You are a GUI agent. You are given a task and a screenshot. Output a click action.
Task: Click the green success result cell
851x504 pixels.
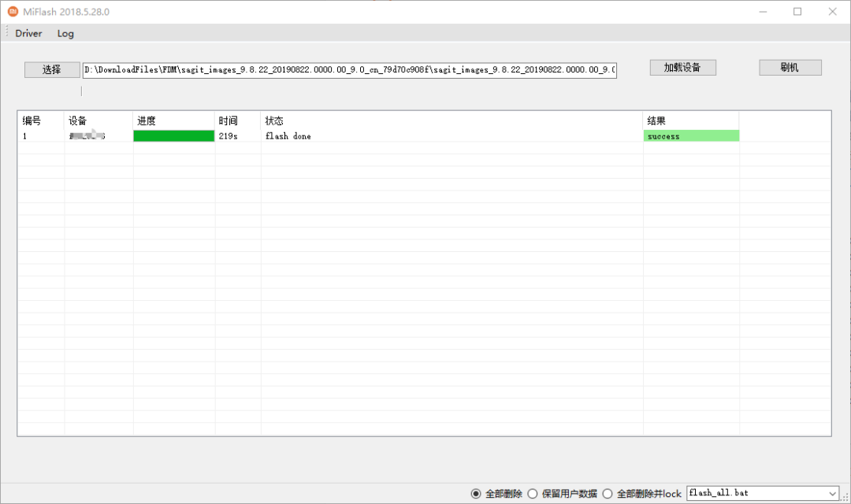pyautogui.click(x=690, y=135)
